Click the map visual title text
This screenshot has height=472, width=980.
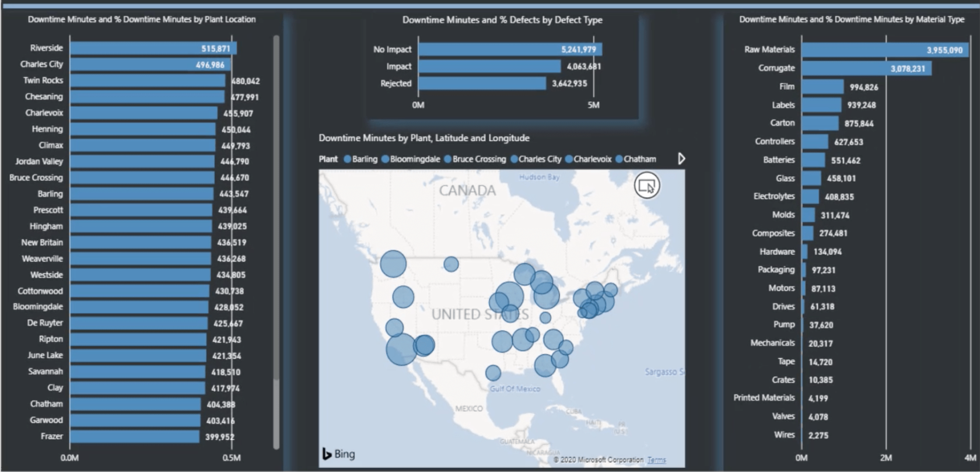click(x=424, y=138)
